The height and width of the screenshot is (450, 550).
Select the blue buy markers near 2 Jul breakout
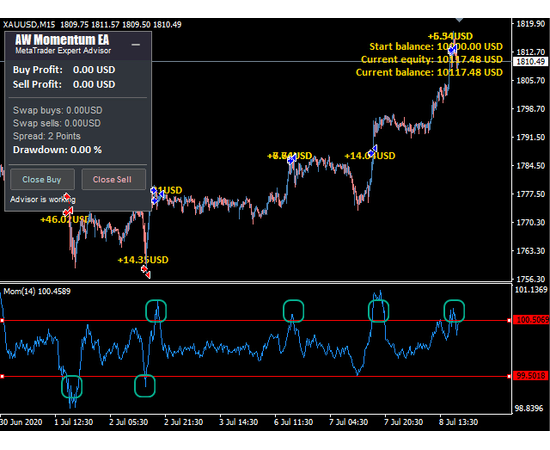pyautogui.click(x=156, y=195)
